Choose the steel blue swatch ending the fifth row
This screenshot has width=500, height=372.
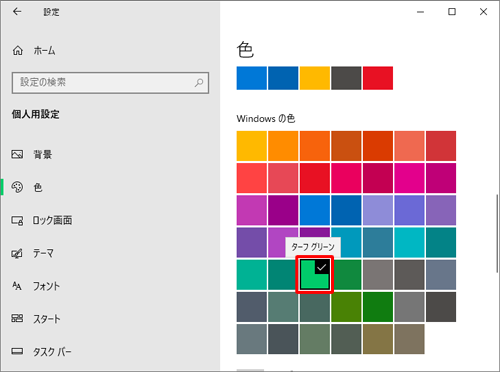[x=441, y=275]
